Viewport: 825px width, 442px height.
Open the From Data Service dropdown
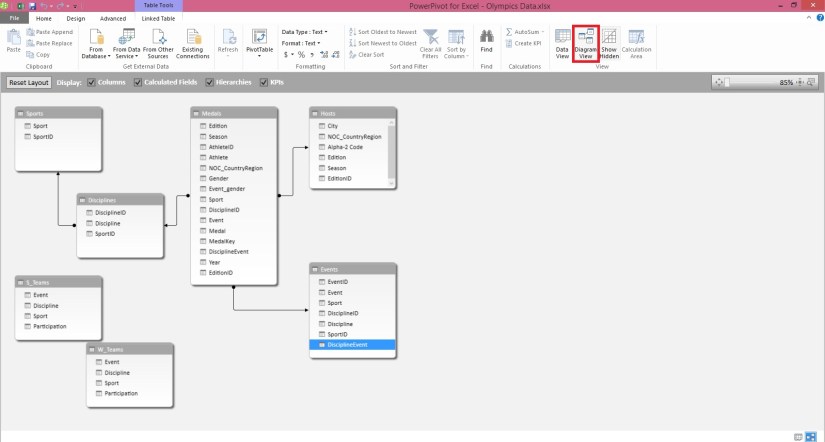[126, 43]
